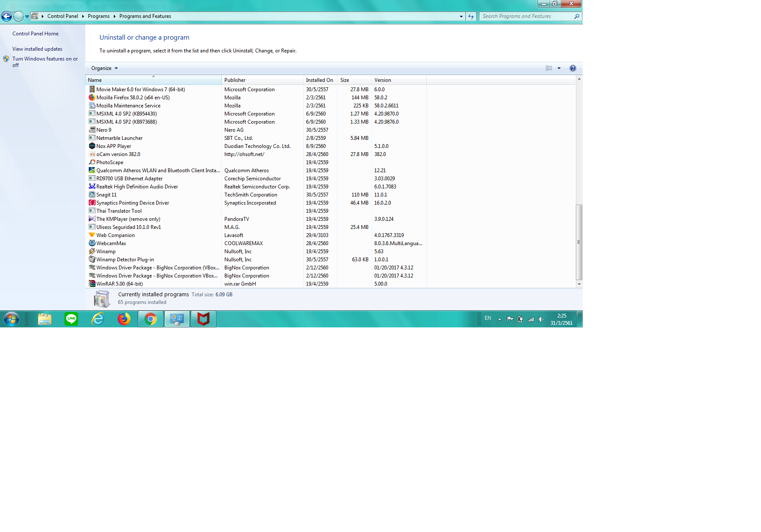761x532 pixels.
Task: Expand the view options dropdown arrow
Action: click(559, 68)
